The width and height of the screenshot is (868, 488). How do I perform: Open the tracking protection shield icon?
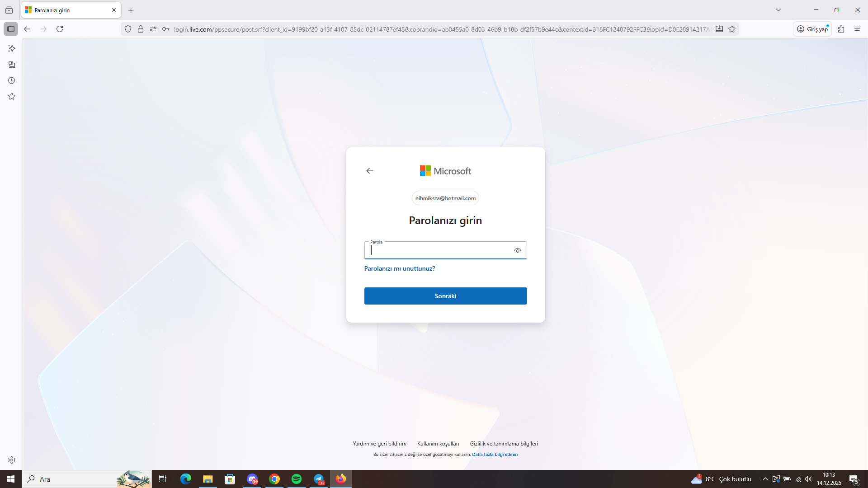tap(128, 29)
